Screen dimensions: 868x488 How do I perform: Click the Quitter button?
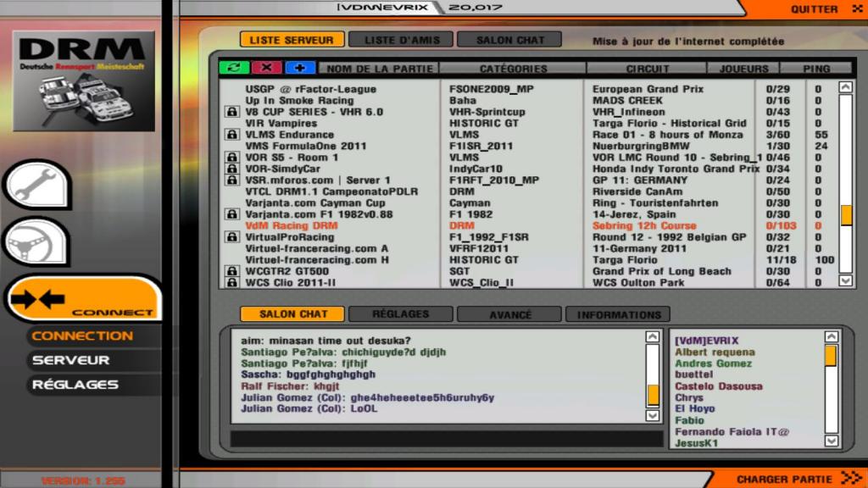click(x=814, y=8)
